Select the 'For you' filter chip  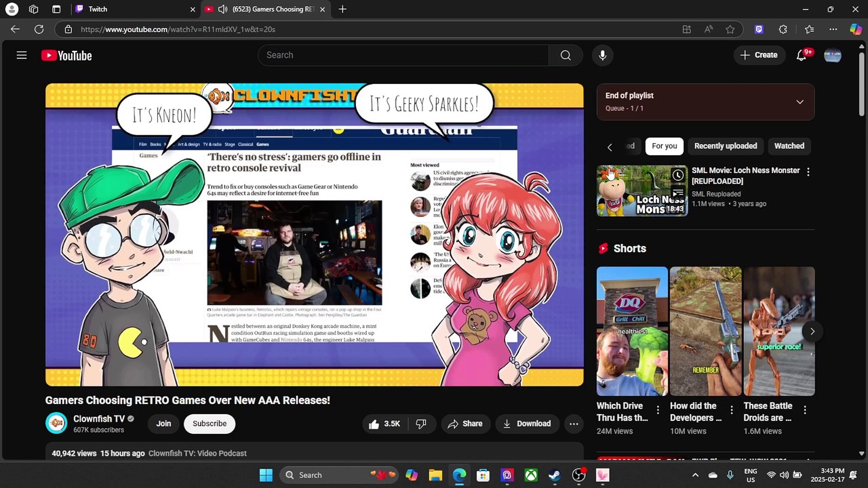tap(665, 146)
